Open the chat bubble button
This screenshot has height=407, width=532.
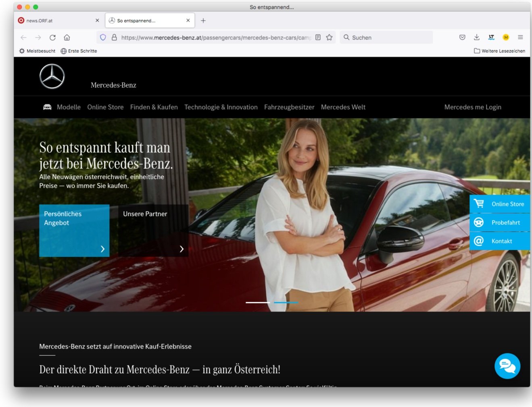pyautogui.click(x=507, y=366)
